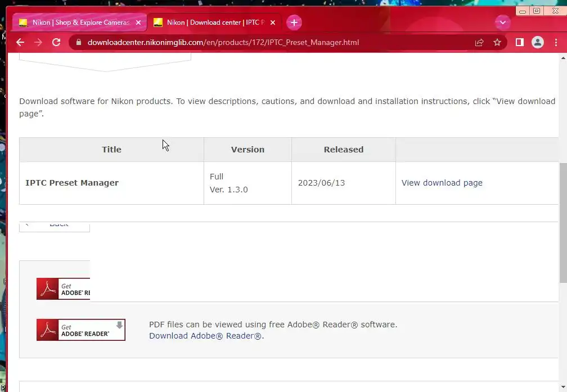Open a new browser tab
The height and width of the screenshot is (392, 567).
click(x=294, y=22)
